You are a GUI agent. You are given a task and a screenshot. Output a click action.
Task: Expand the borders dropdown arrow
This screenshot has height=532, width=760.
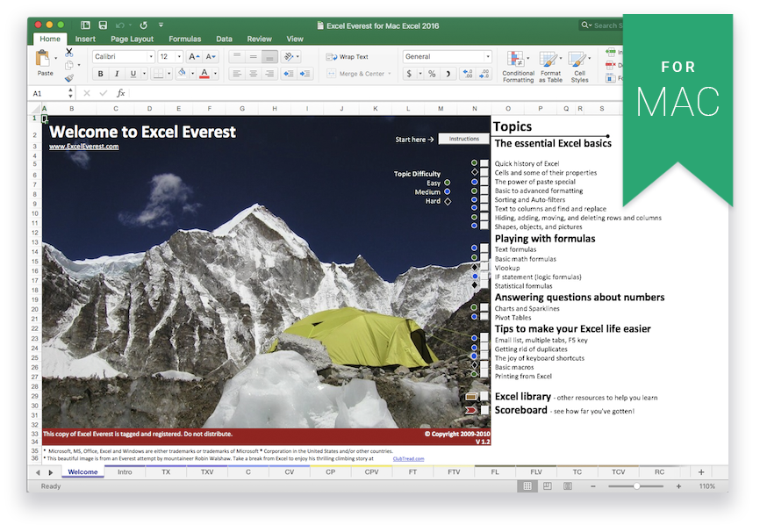click(168, 74)
